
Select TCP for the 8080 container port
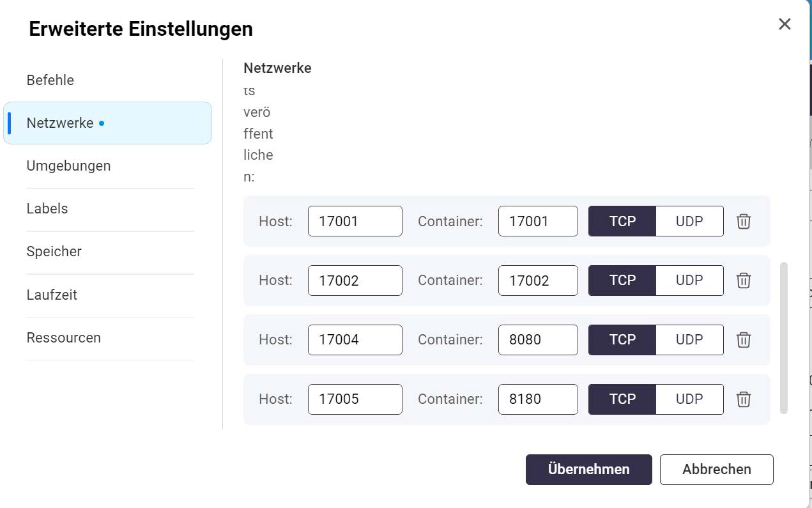[x=622, y=340]
